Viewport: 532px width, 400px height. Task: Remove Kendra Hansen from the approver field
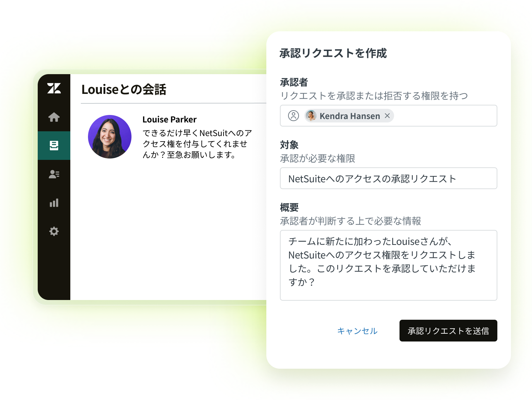387,116
